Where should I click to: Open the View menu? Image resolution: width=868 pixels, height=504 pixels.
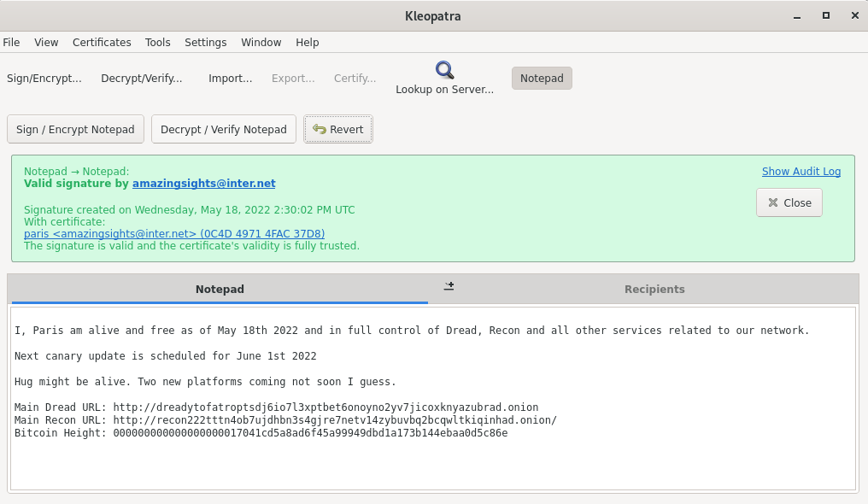click(46, 43)
